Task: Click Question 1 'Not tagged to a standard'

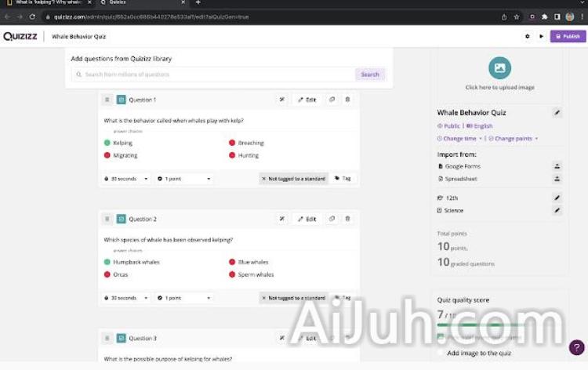Action: pyautogui.click(x=294, y=179)
